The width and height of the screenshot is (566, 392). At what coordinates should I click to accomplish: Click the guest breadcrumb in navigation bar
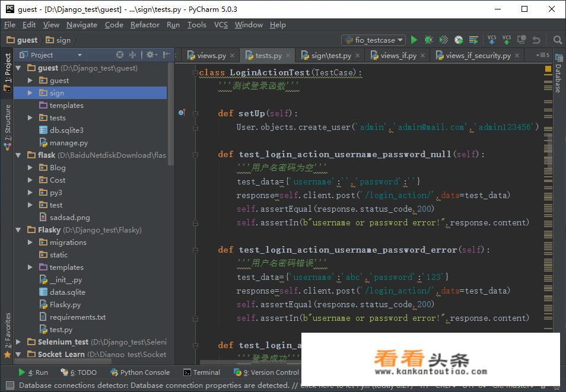pos(23,40)
